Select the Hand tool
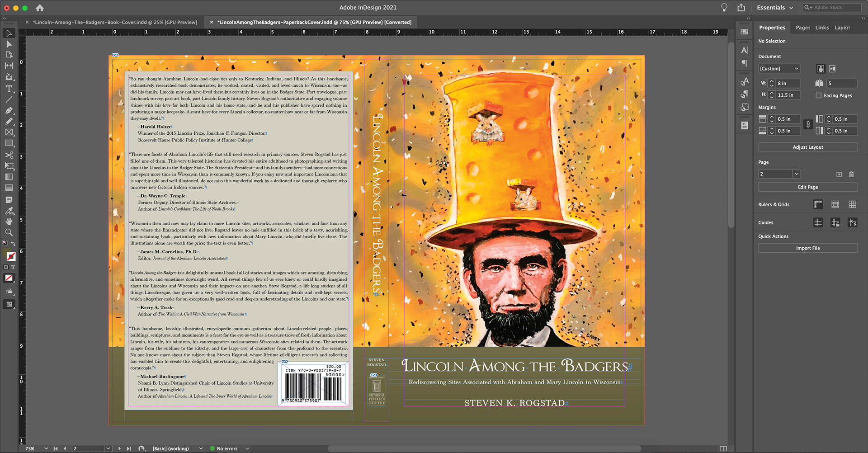This screenshot has width=868, height=453. [x=9, y=222]
